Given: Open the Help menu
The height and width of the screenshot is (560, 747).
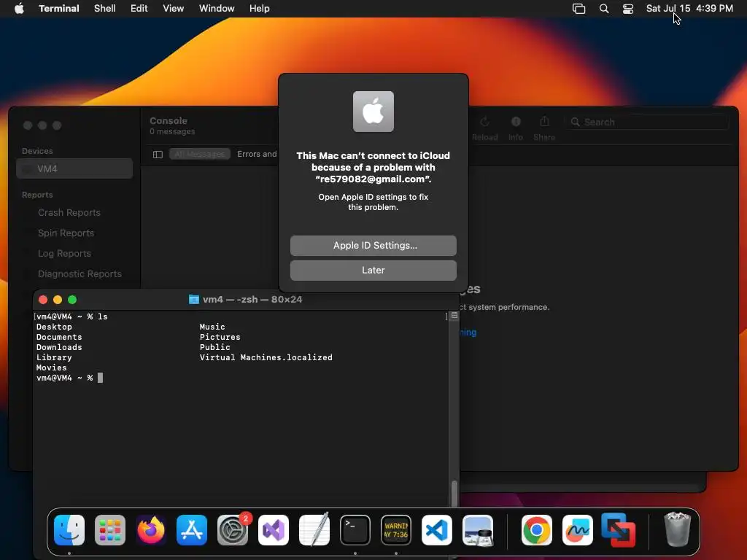Looking at the screenshot, I should click(x=259, y=9).
